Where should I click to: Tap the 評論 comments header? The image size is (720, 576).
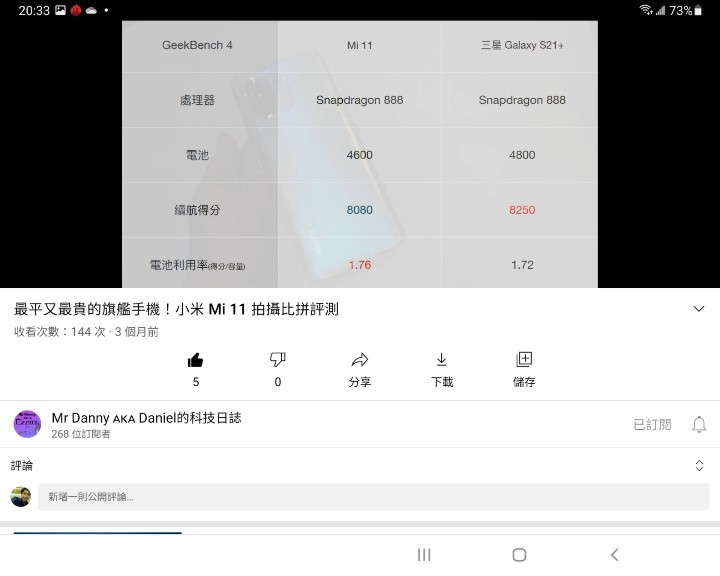pos(22,466)
